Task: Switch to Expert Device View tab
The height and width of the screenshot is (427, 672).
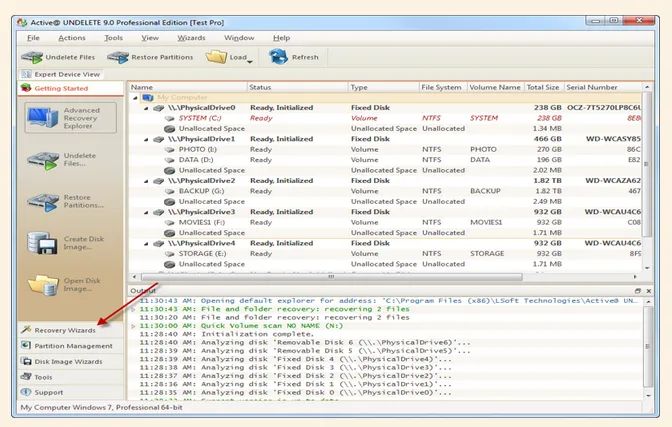Action: click(60, 74)
